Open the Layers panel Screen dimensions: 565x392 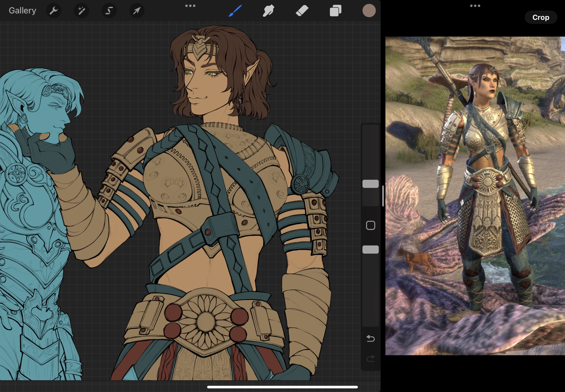point(336,11)
